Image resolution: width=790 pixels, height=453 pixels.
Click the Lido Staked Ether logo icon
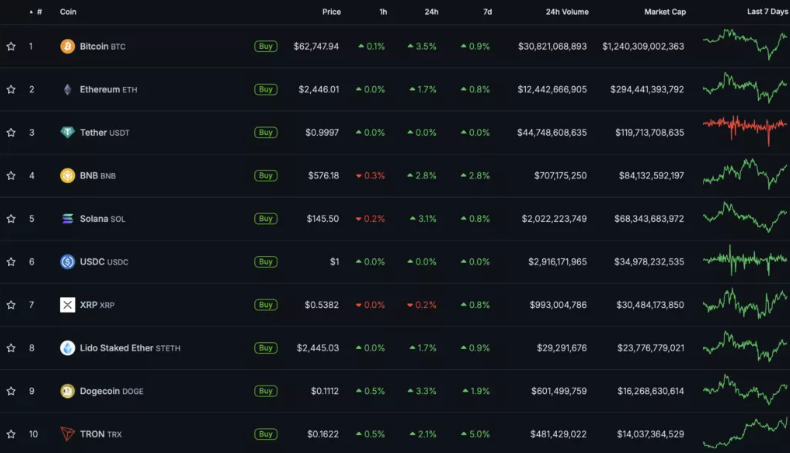(68, 348)
